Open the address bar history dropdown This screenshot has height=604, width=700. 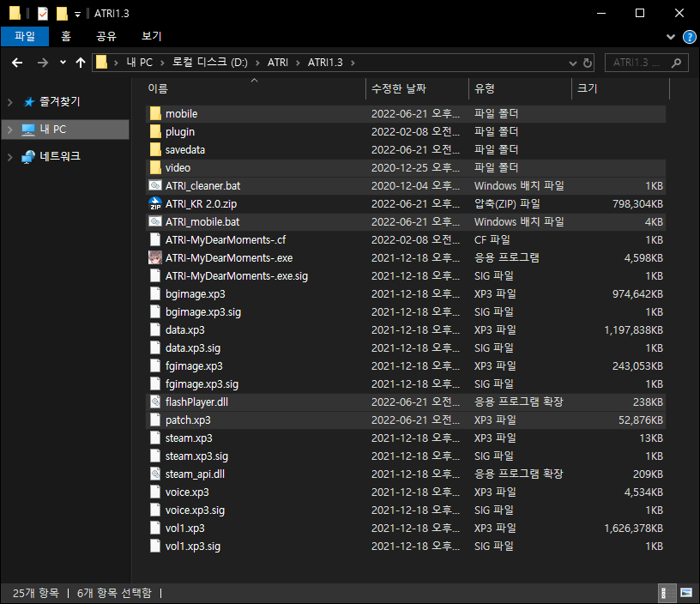pyautogui.click(x=573, y=63)
